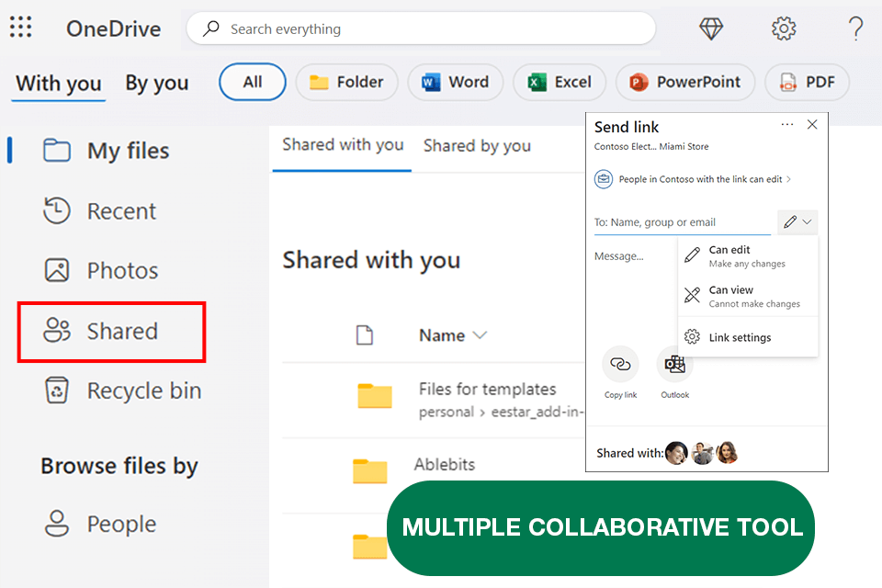Switch to the With you tab
The height and width of the screenshot is (588, 882).
point(59,84)
